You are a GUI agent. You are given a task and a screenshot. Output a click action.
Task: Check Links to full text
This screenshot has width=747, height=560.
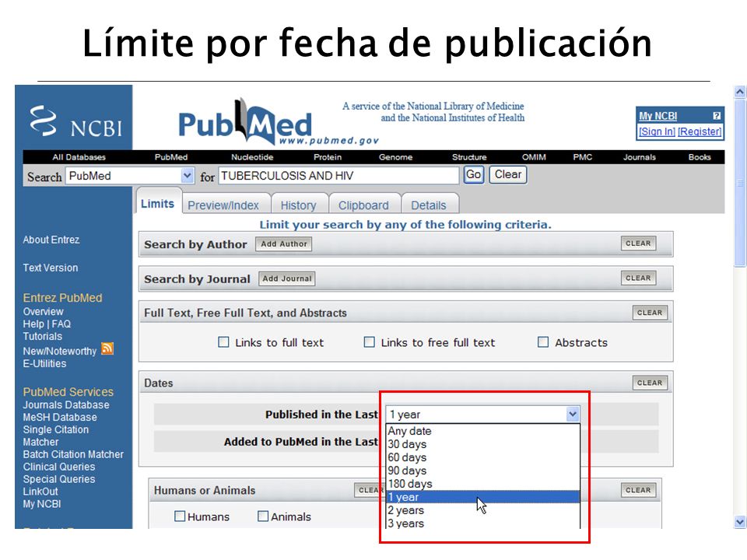[223, 342]
